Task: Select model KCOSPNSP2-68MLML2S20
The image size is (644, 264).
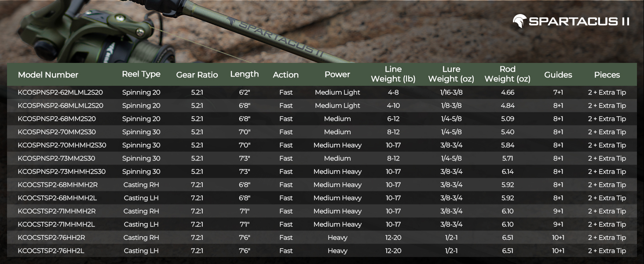Action: (61, 106)
